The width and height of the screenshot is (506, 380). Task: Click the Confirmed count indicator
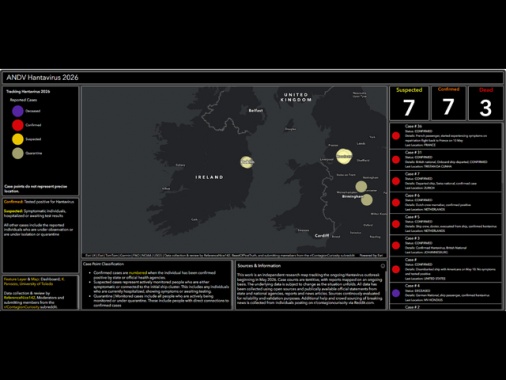click(x=448, y=103)
